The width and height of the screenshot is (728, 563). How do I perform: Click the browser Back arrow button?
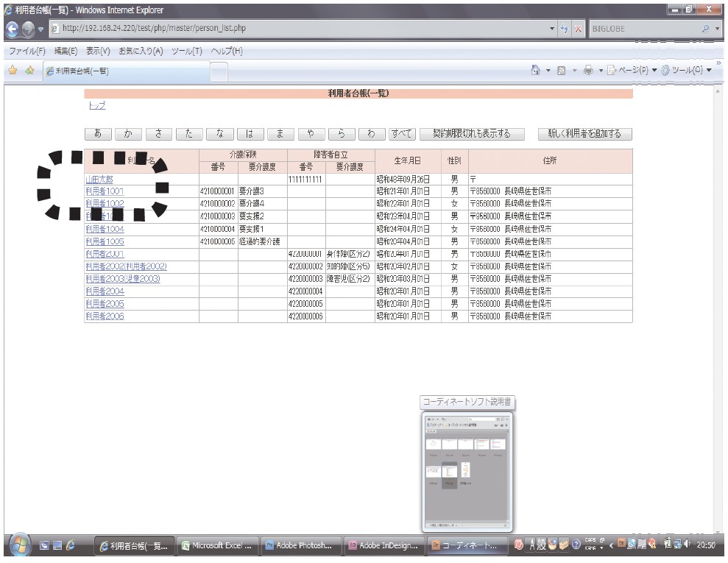(12, 29)
